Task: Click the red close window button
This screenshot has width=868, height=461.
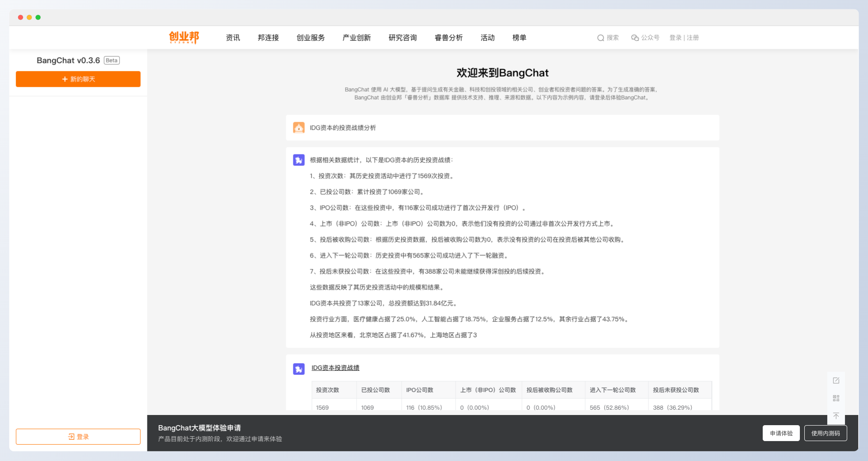Action: click(x=20, y=17)
